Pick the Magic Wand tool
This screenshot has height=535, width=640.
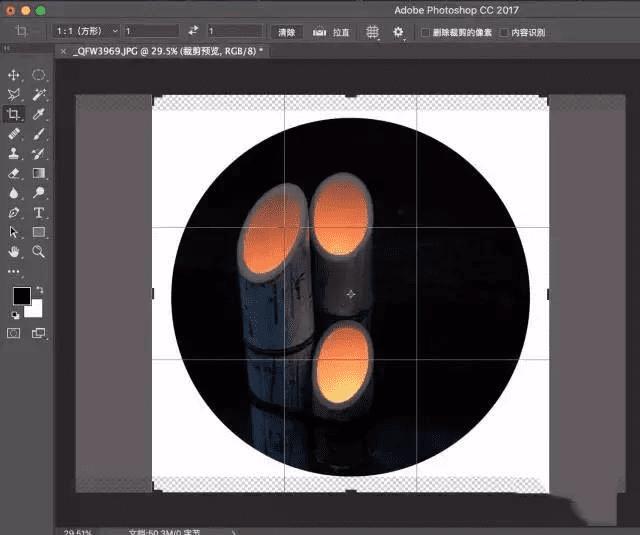[x=39, y=95]
